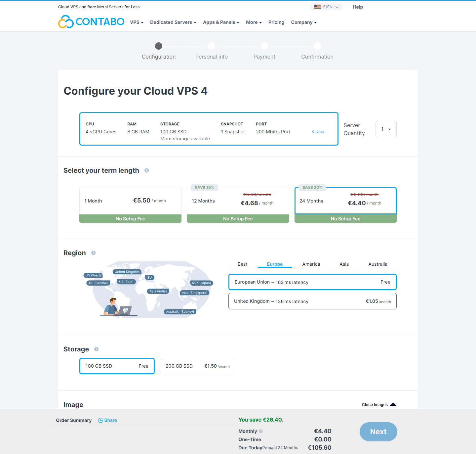The image size is (476, 454).
Task: Switch to the Best region tab
Action: coord(242,264)
